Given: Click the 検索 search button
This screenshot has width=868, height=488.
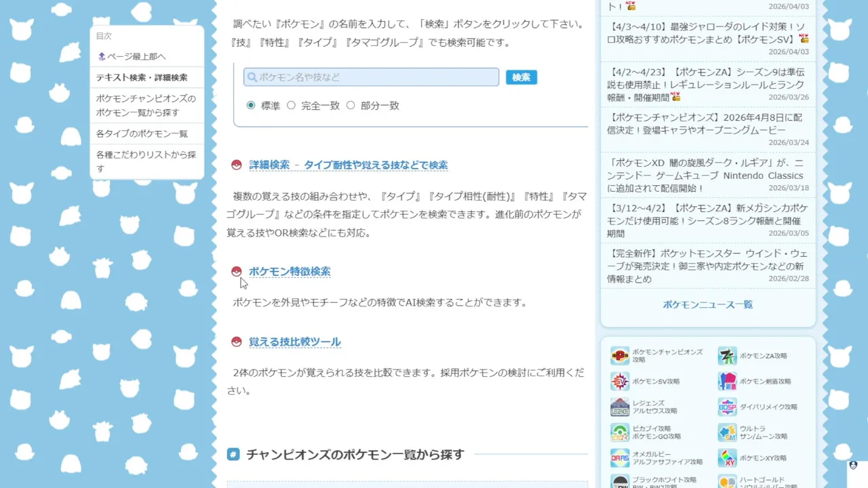Looking at the screenshot, I should click(x=521, y=77).
